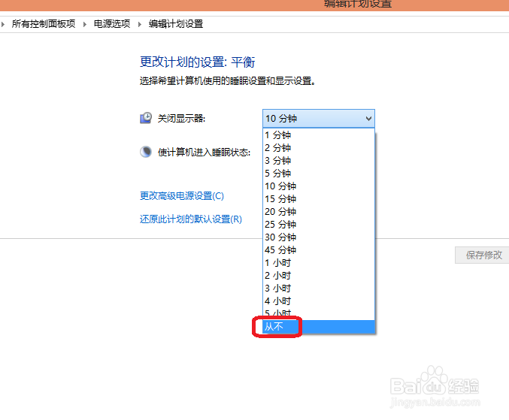This screenshot has width=509, height=420.
Task: Pick 25 分钟 in the list
Action: pos(319,225)
